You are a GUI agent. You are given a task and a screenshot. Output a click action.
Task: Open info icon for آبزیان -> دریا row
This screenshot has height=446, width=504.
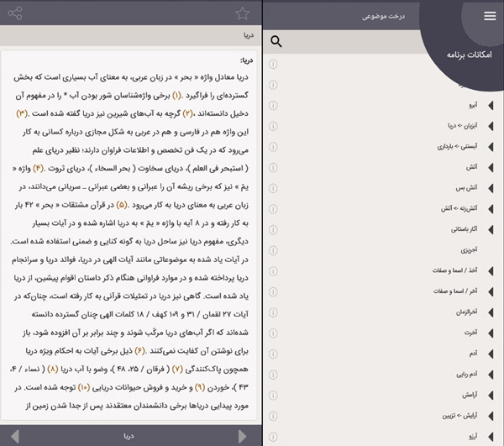point(273,126)
